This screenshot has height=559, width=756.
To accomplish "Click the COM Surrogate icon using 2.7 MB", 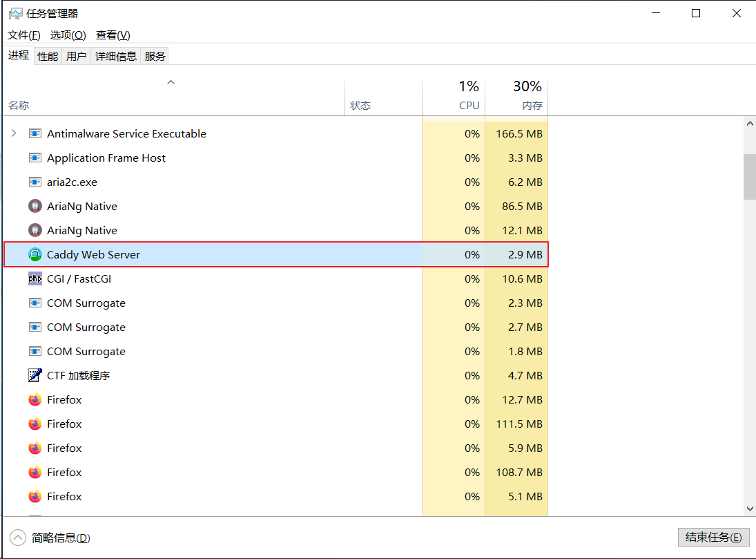I will 35,327.
